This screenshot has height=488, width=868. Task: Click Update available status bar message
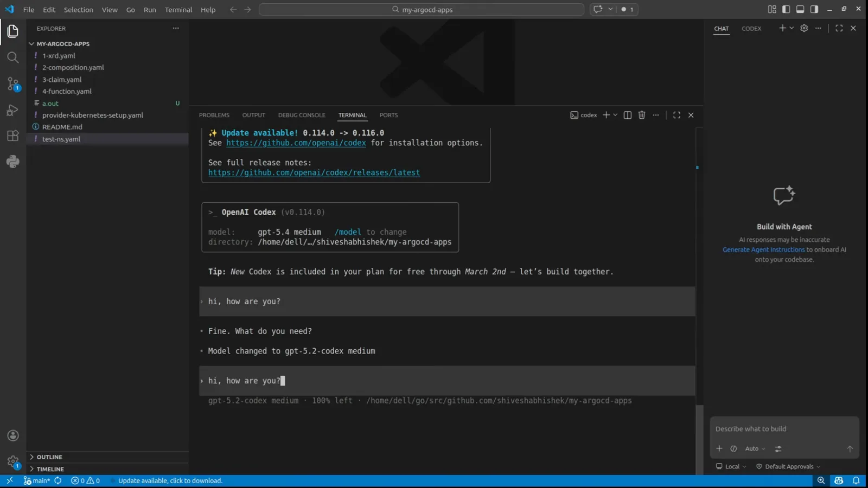(170, 480)
